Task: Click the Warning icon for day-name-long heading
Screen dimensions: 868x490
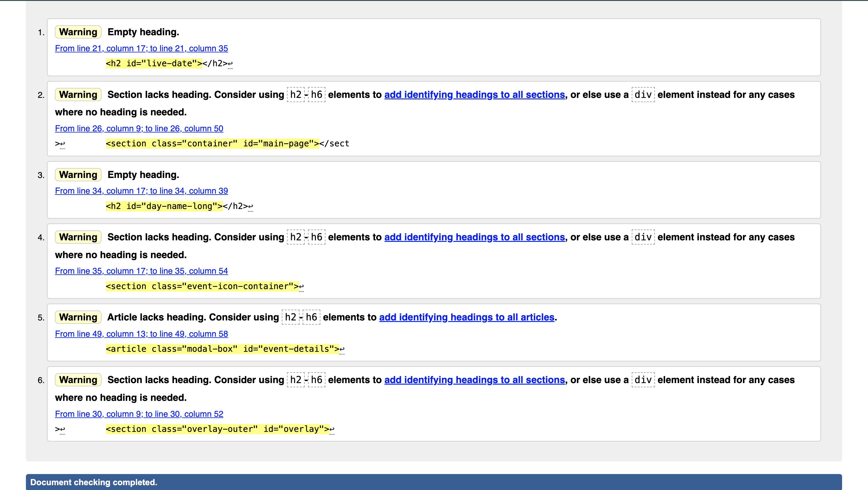Action: [x=78, y=174]
